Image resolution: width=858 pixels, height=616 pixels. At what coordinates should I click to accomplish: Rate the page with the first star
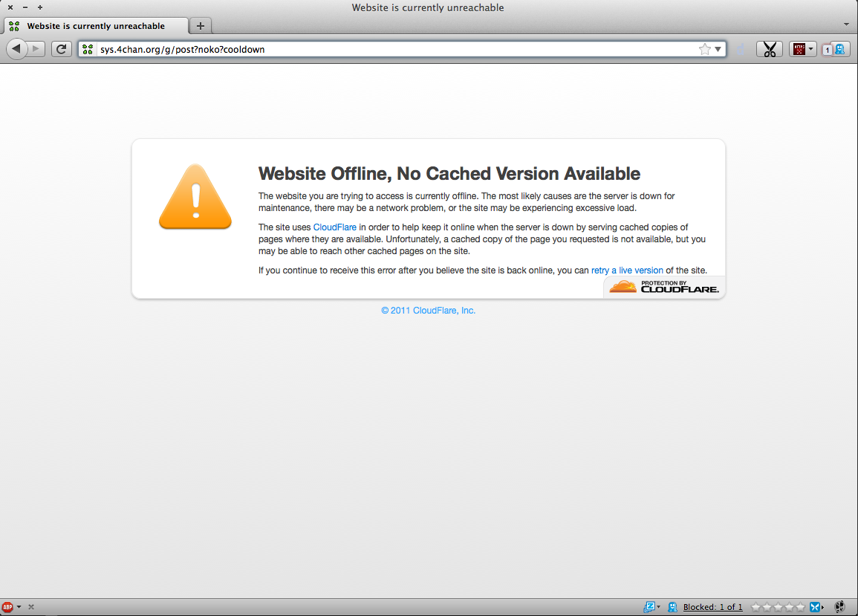(x=756, y=606)
